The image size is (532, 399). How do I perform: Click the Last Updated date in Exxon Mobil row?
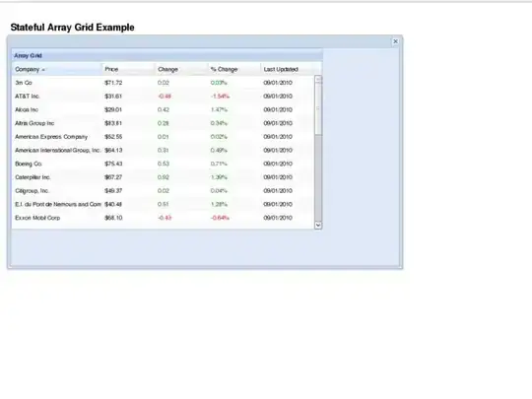click(x=278, y=218)
